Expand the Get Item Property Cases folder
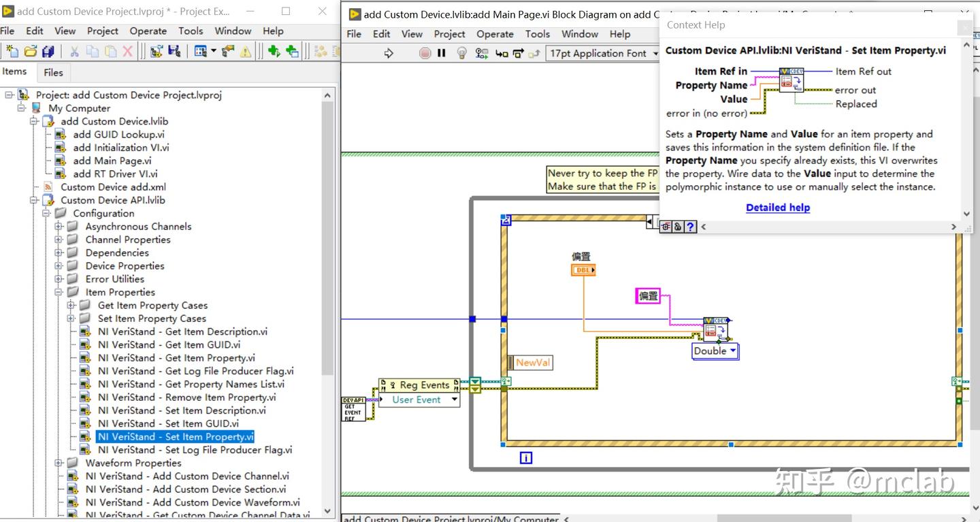Viewport: 980px width, 522px height. [71, 306]
